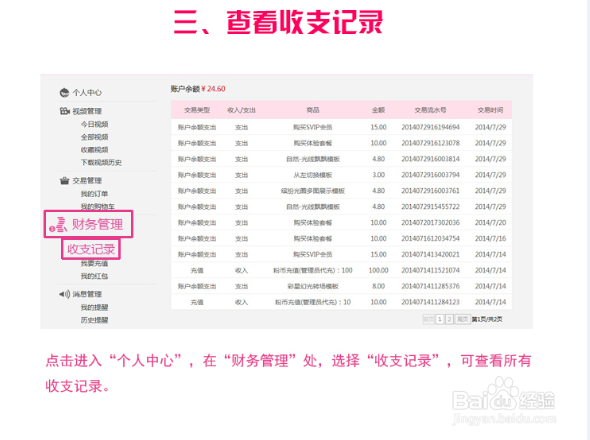Go to page 1 in pagination
The width and height of the screenshot is (590, 440).
click(440, 320)
